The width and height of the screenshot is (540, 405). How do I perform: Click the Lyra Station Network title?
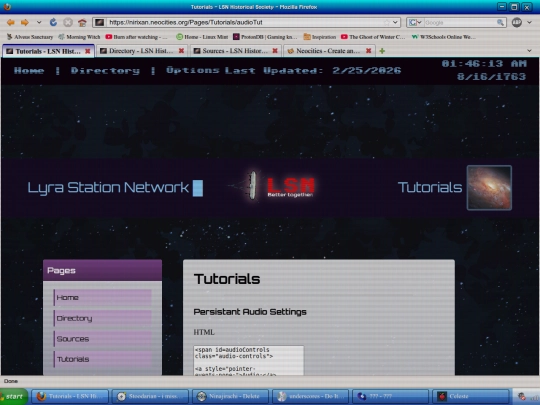(108, 188)
